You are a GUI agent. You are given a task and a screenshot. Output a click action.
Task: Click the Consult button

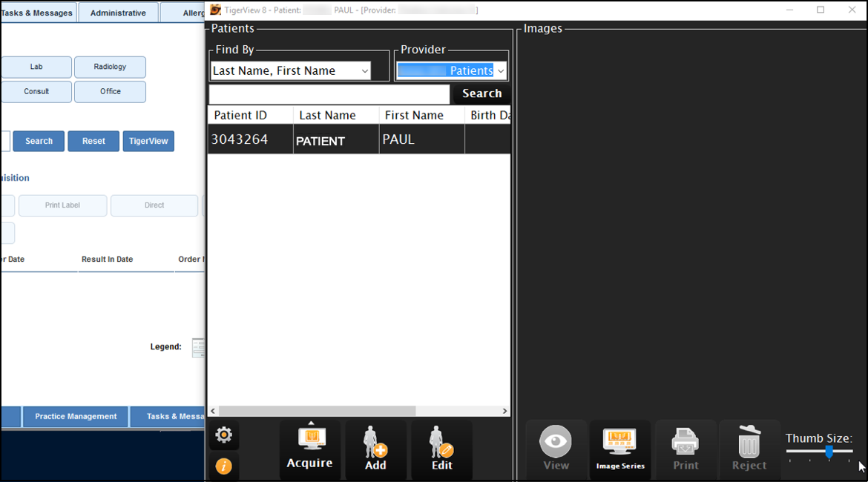(36, 92)
